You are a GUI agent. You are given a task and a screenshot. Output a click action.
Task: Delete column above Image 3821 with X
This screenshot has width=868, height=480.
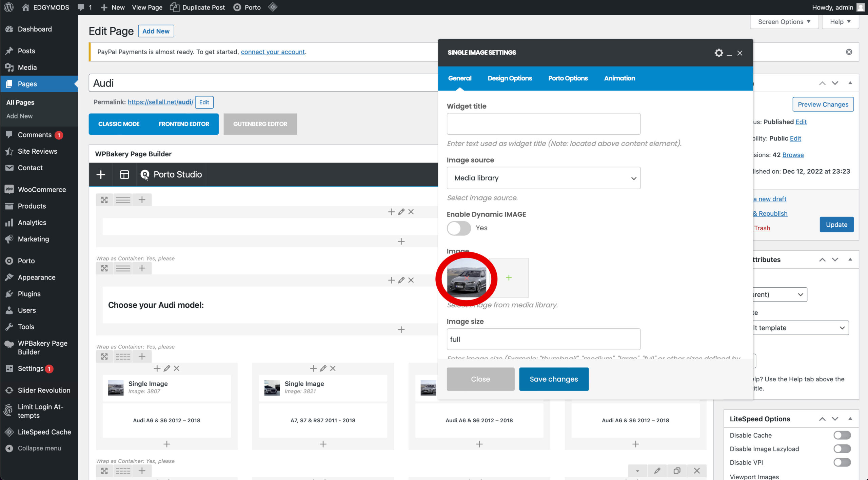[333, 368]
